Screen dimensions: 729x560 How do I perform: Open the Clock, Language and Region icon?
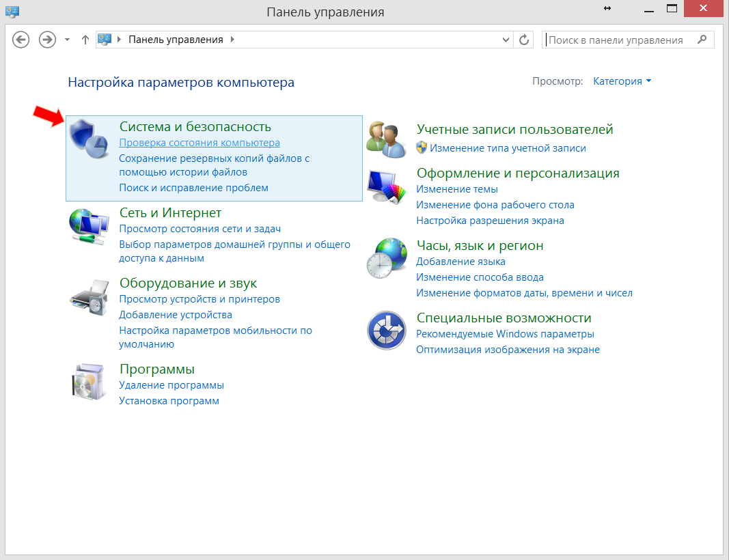point(387,258)
